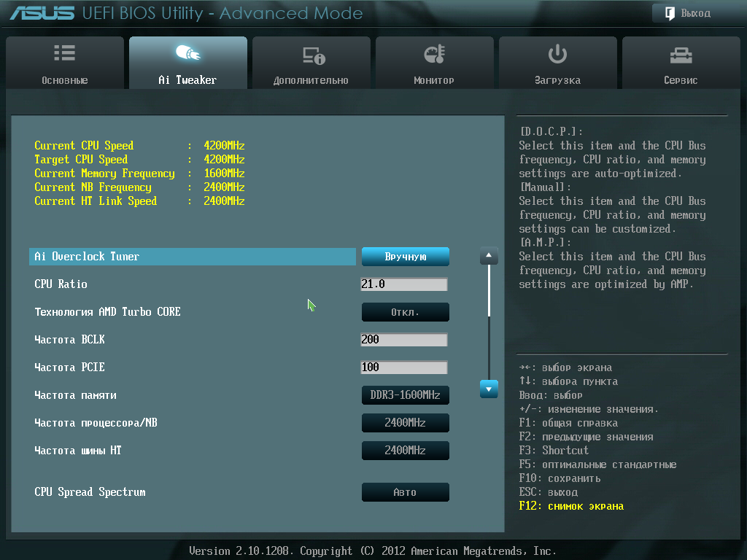Viewport: 747px width, 560px height.
Task: Click the F10: сохранить hint
Action: (x=560, y=478)
